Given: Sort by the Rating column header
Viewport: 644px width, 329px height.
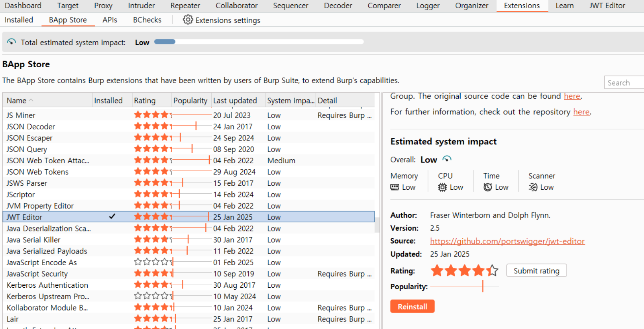Looking at the screenshot, I should point(151,100).
